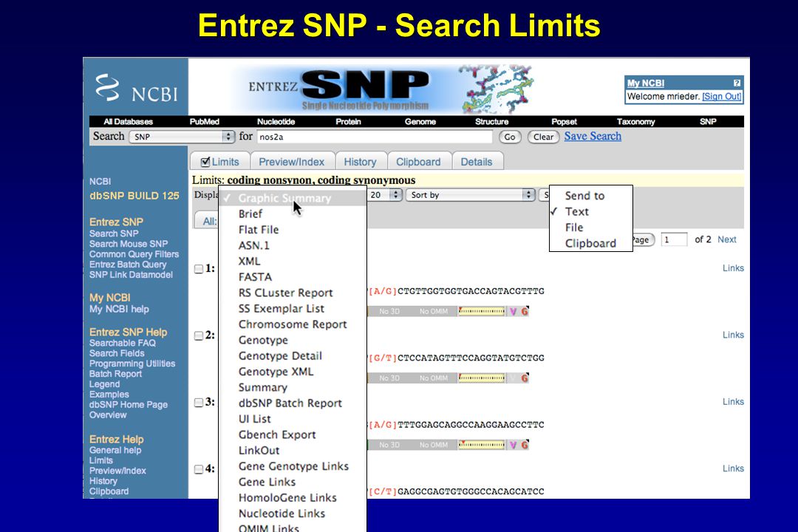
Task: Click Nucleotide in the database bar
Action: click(276, 122)
